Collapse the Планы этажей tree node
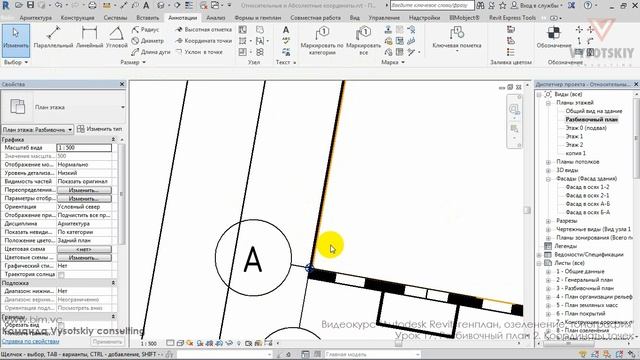 click(548, 103)
